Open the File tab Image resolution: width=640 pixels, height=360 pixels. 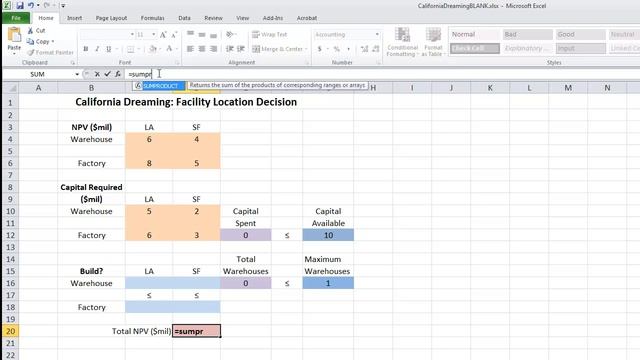(x=16, y=18)
